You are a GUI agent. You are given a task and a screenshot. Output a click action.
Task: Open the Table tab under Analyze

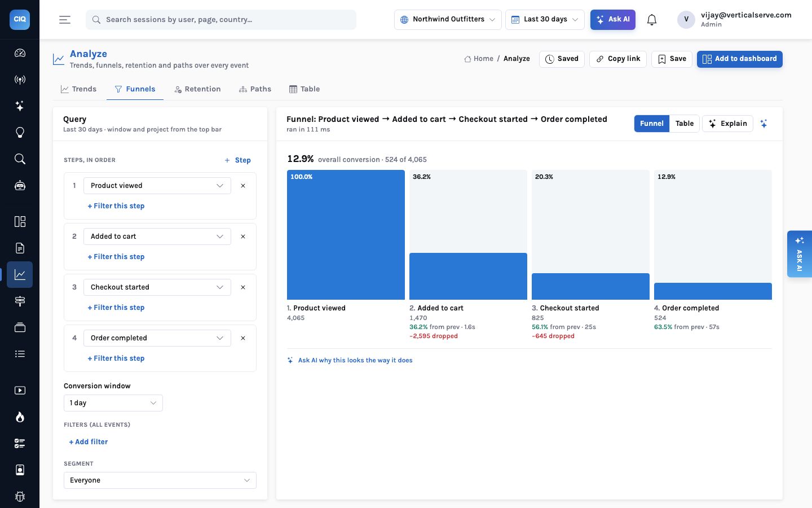[x=304, y=89]
